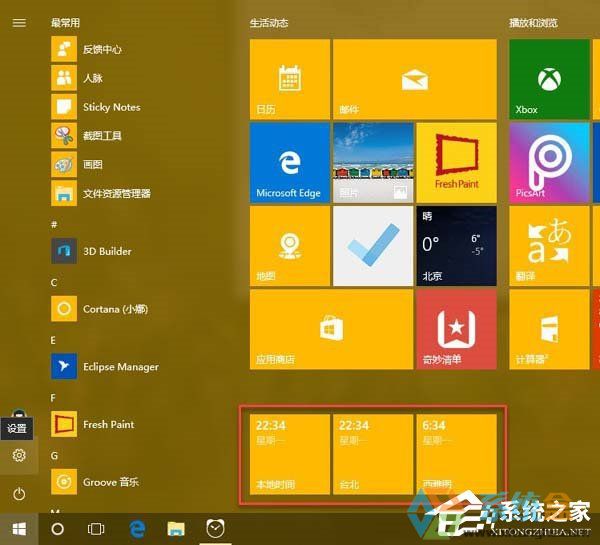Open the 应用商店 store tile
The width and height of the screenshot is (600, 545).
[x=331, y=330]
